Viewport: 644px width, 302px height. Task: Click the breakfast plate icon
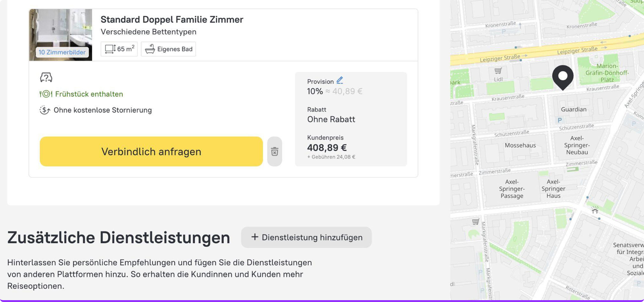[x=46, y=94]
